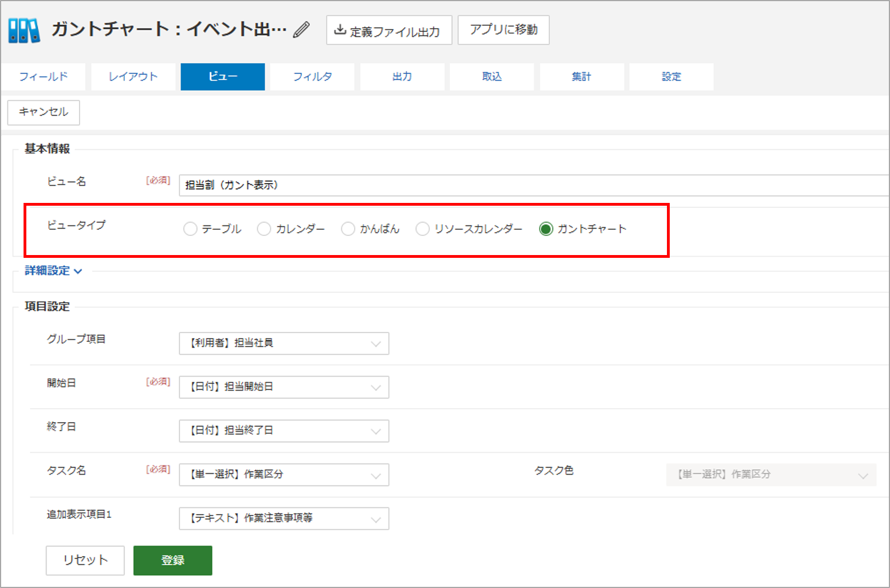
Task: Click the タスク色 label
Action: pos(554,470)
